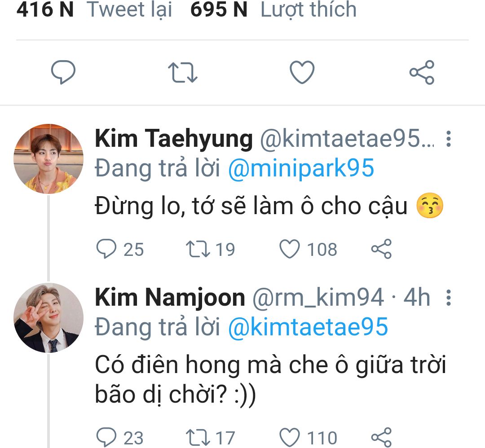The height and width of the screenshot is (448, 485).
Task: Like Kim Taehyung's reply
Action: [290, 249]
